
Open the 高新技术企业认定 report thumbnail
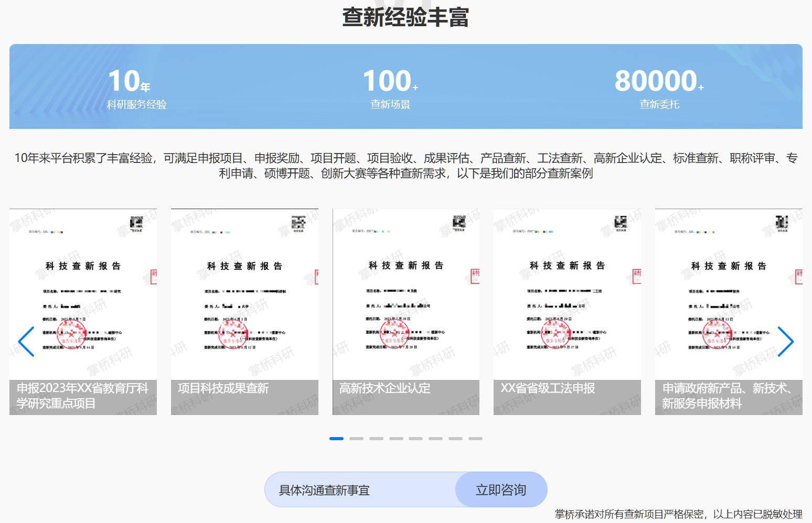pyautogui.click(x=406, y=312)
